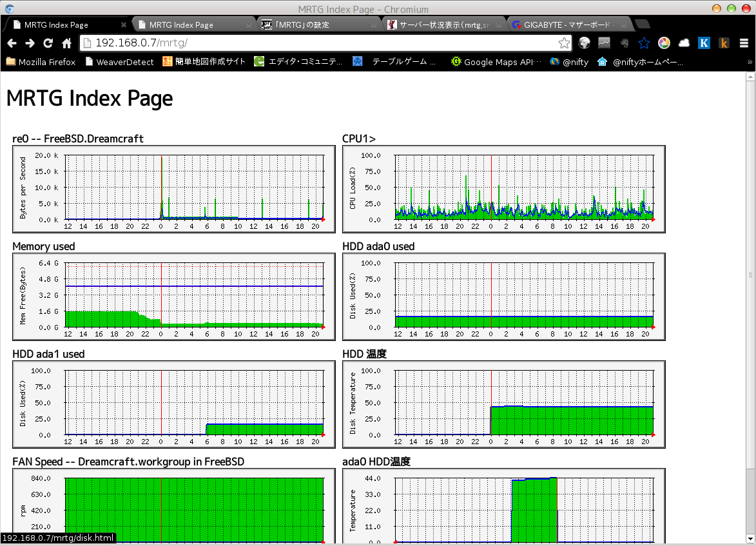
Task: Open the FAN Speed graph
Action: 173,506
